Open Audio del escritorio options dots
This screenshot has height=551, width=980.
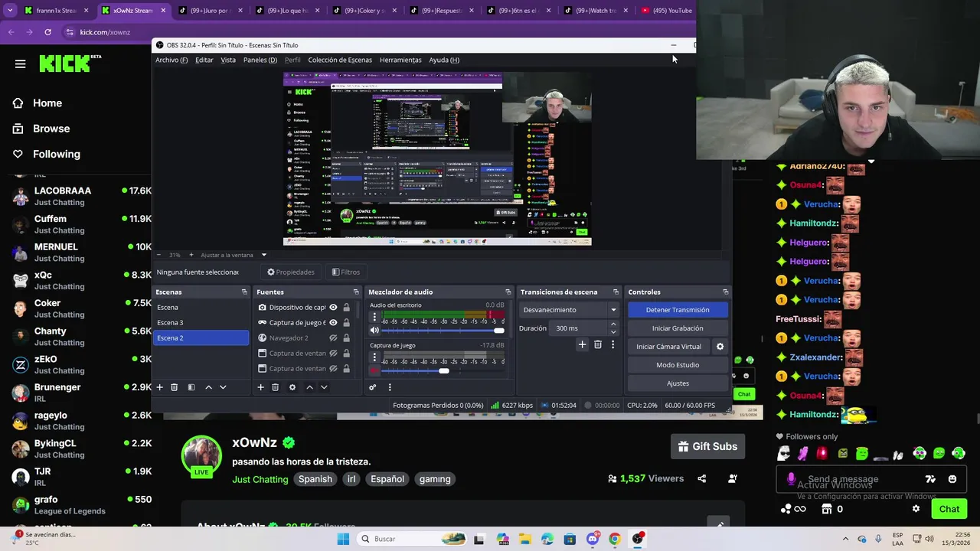pyautogui.click(x=374, y=317)
